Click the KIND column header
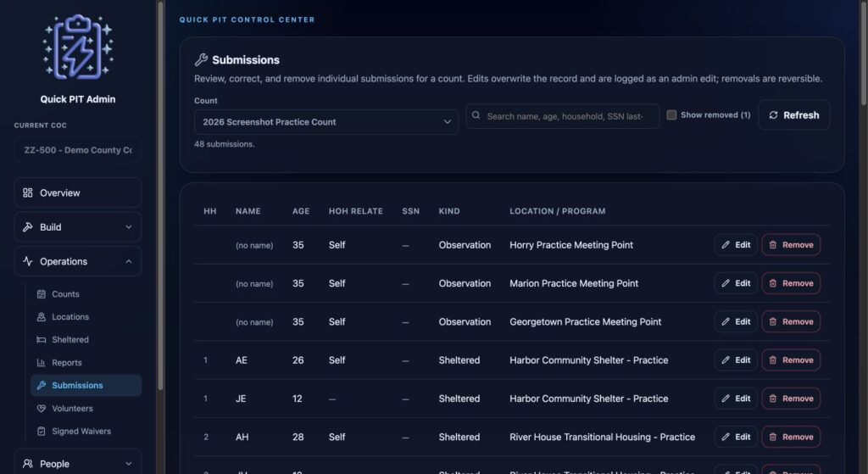The width and height of the screenshot is (868, 474). click(x=449, y=211)
